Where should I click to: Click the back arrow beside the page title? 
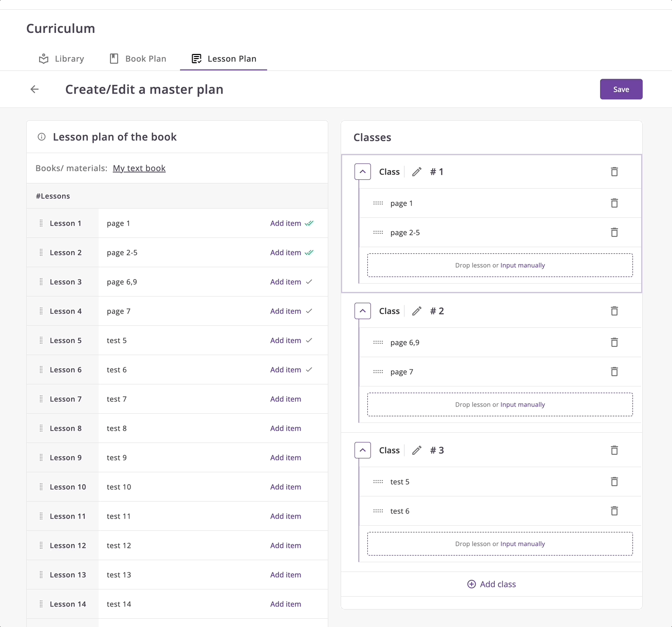coord(34,89)
